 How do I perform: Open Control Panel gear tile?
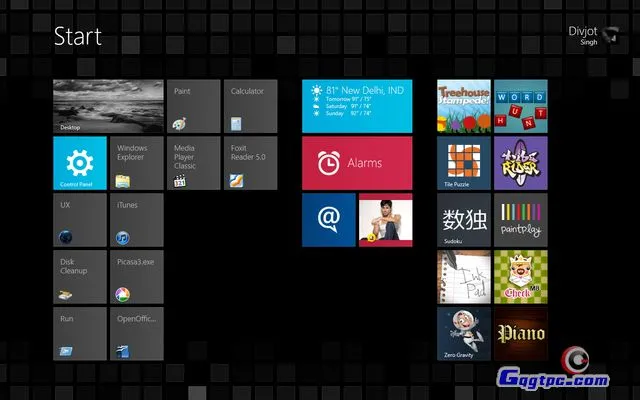coord(79,163)
